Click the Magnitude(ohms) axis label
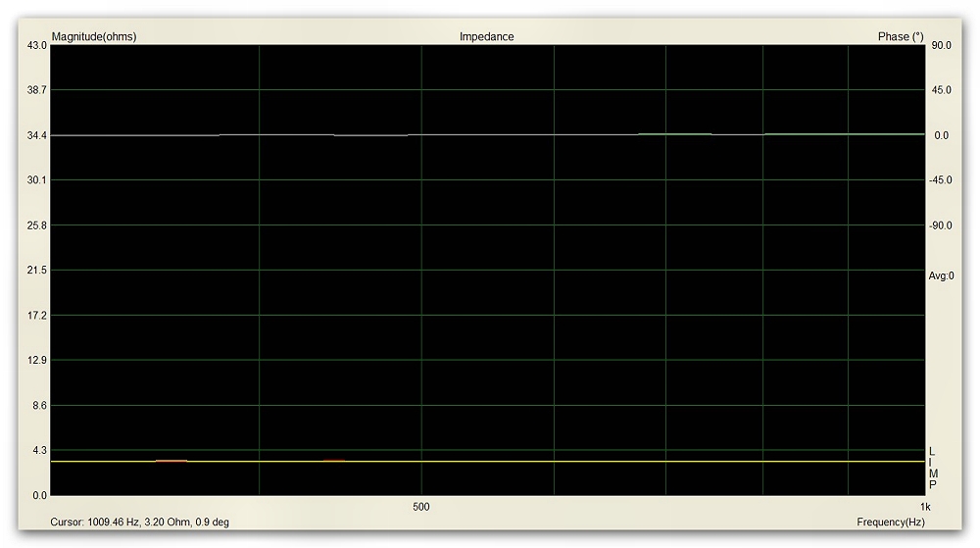Viewport: 980px width, 548px height. pos(94,37)
